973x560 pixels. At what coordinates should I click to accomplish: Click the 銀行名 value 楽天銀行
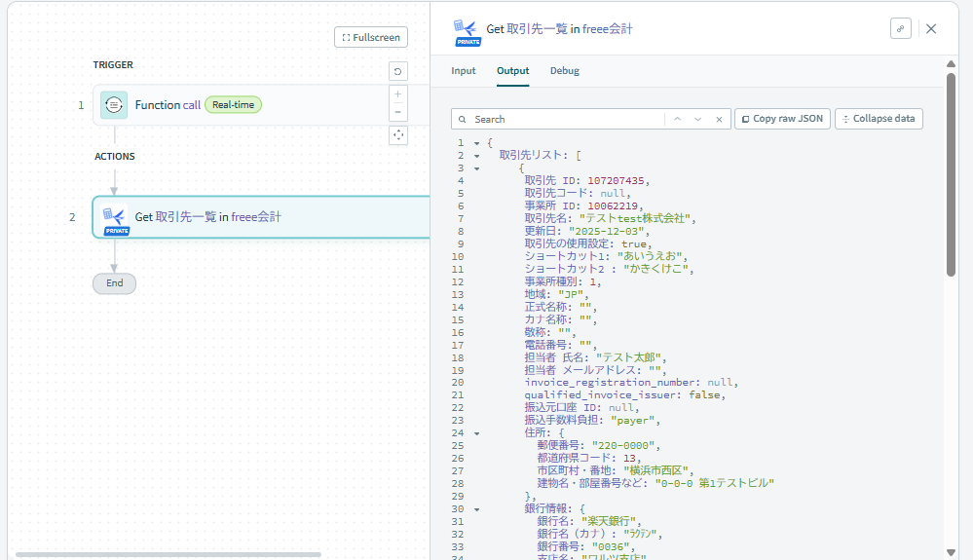point(608,522)
